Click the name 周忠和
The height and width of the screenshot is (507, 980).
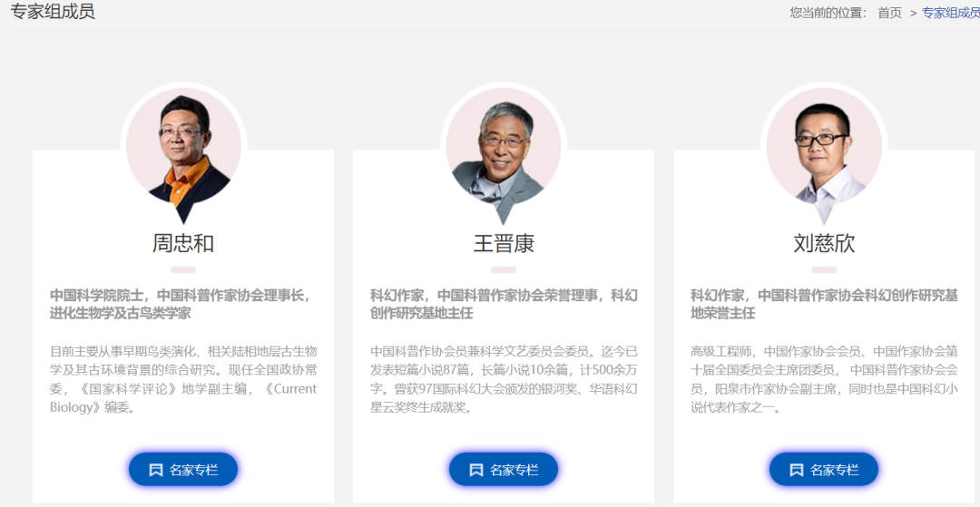(x=183, y=243)
